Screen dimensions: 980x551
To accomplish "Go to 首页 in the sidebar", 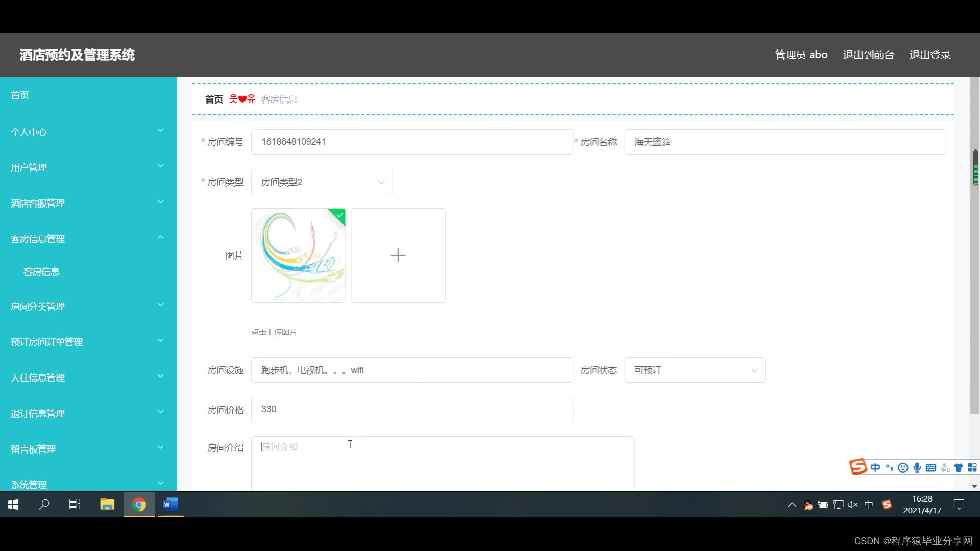I will coord(20,95).
